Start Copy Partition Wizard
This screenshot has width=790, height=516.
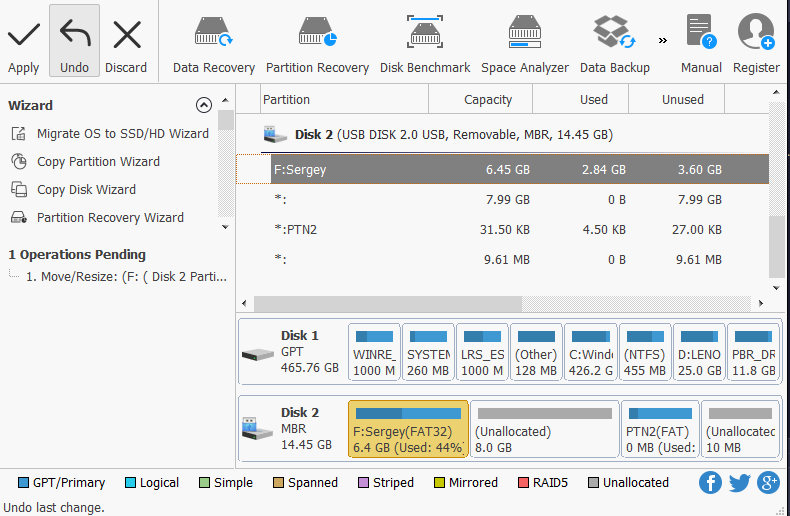pyautogui.click(x=86, y=162)
